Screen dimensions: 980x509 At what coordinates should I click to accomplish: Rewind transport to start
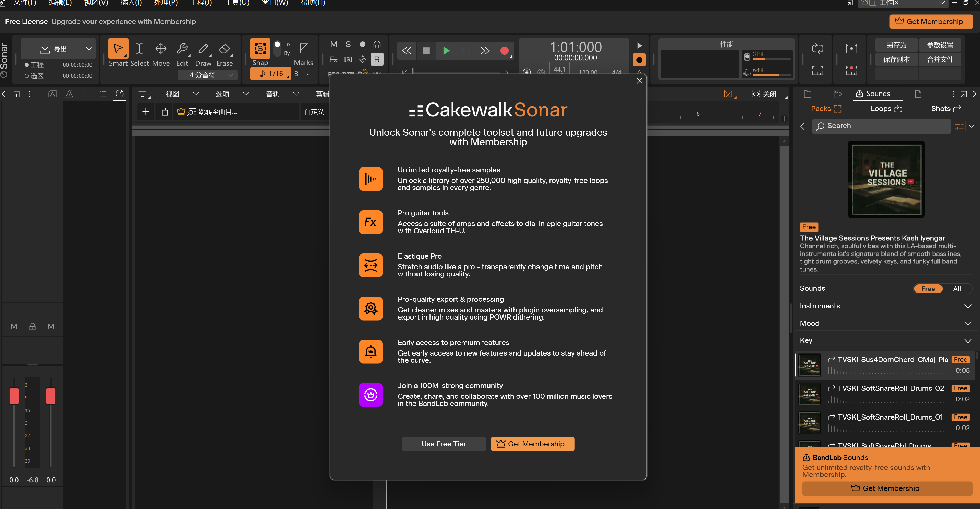pyautogui.click(x=407, y=51)
